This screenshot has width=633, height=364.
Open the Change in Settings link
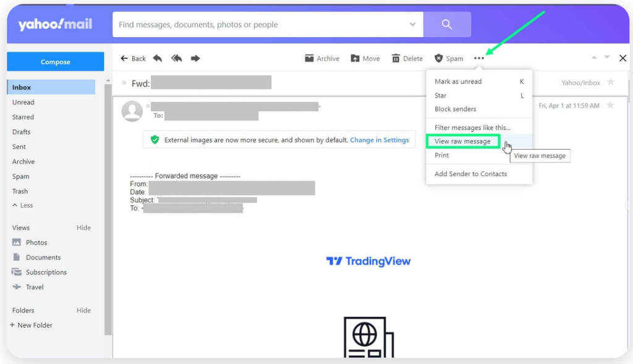pos(379,140)
